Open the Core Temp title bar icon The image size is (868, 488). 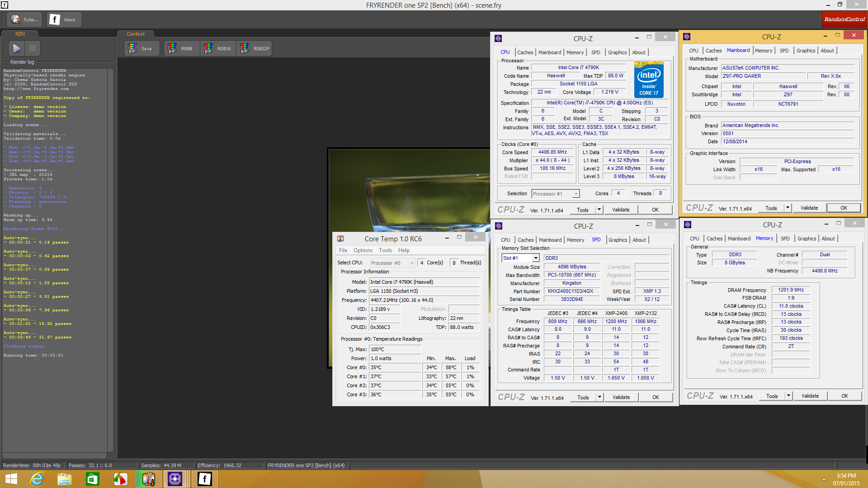(x=340, y=239)
